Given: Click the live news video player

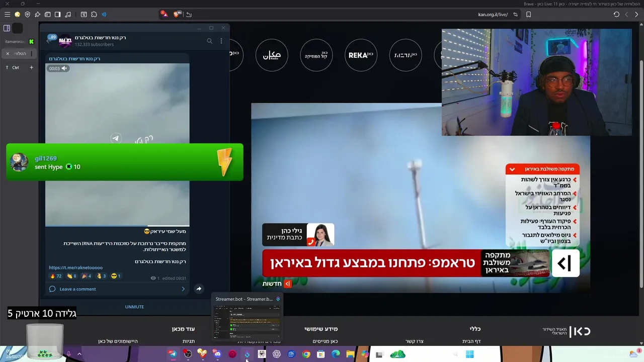Looking at the screenshot, I should point(421,198).
